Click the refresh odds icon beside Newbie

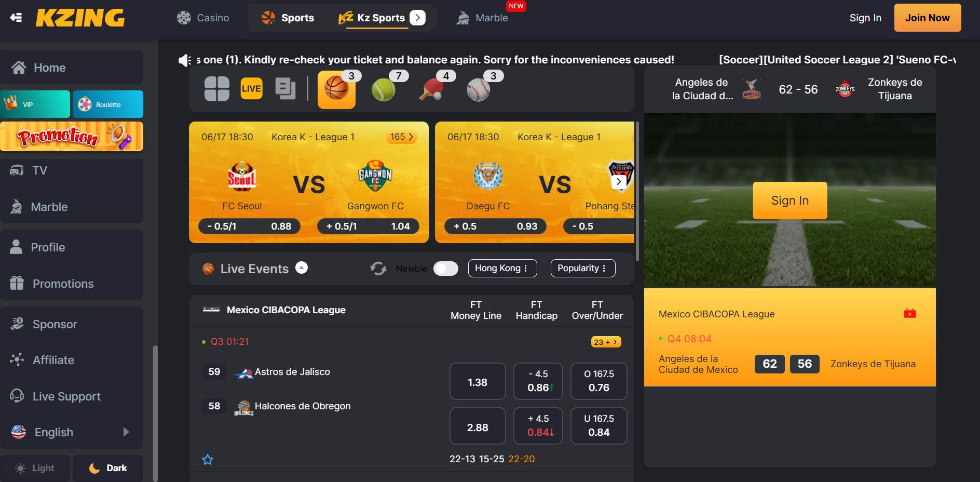point(378,269)
